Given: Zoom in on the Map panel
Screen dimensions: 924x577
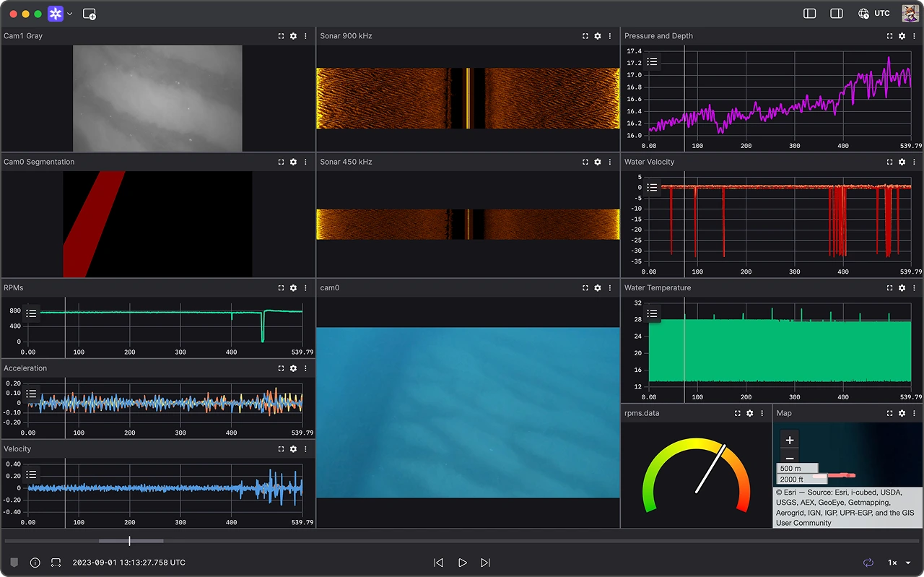Looking at the screenshot, I should click(789, 439).
